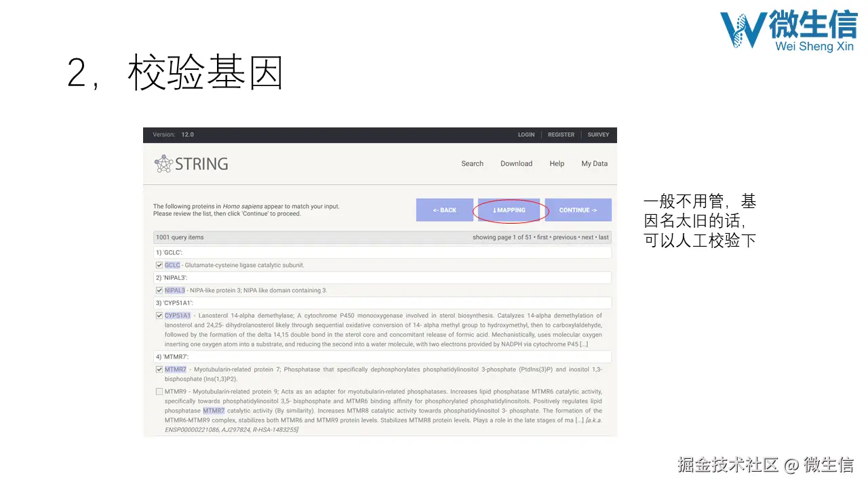Open the Download section
Image resolution: width=868 pixels, height=488 pixels.
(x=516, y=163)
